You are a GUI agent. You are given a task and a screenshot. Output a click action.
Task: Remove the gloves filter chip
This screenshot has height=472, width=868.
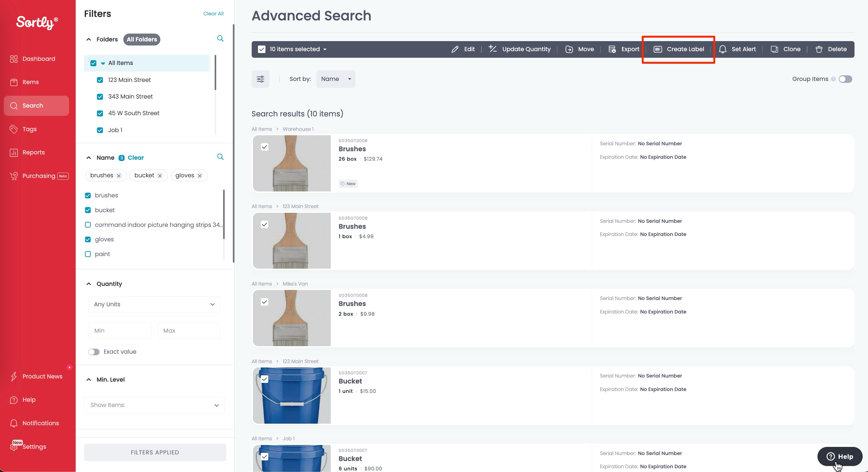point(200,175)
